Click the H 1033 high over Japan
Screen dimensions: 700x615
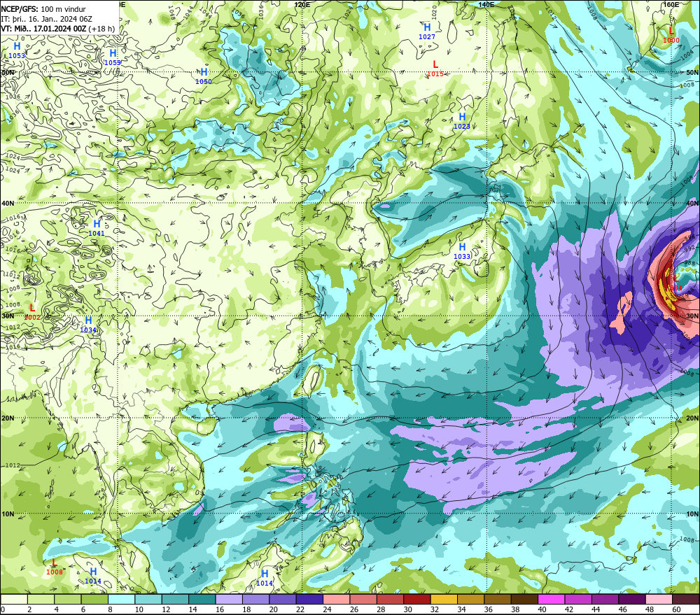[x=462, y=251]
